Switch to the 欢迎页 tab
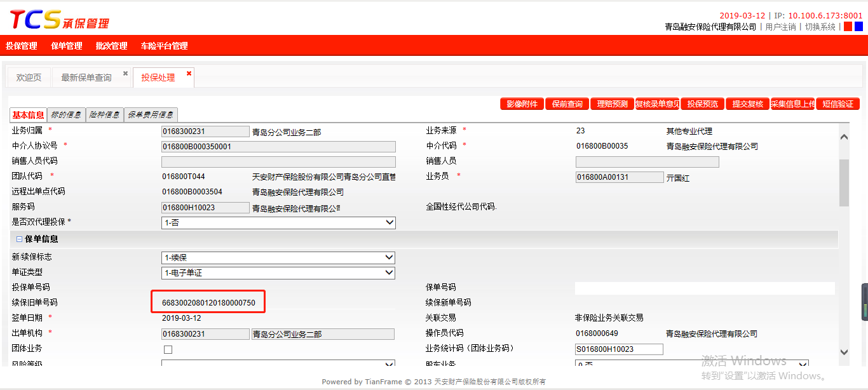868x390 pixels. (x=29, y=77)
